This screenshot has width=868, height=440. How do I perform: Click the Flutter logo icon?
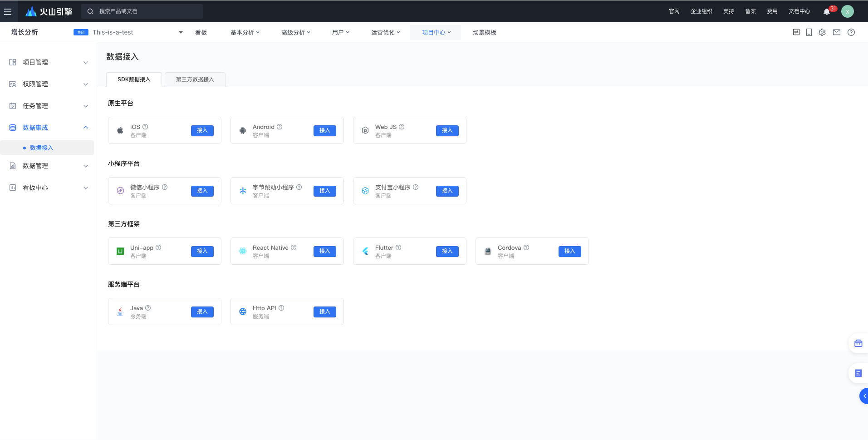(x=365, y=251)
